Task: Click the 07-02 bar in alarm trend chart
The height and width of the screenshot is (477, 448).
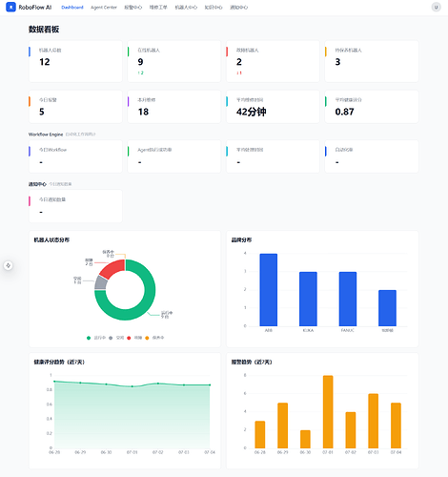Action: pos(351,430)
